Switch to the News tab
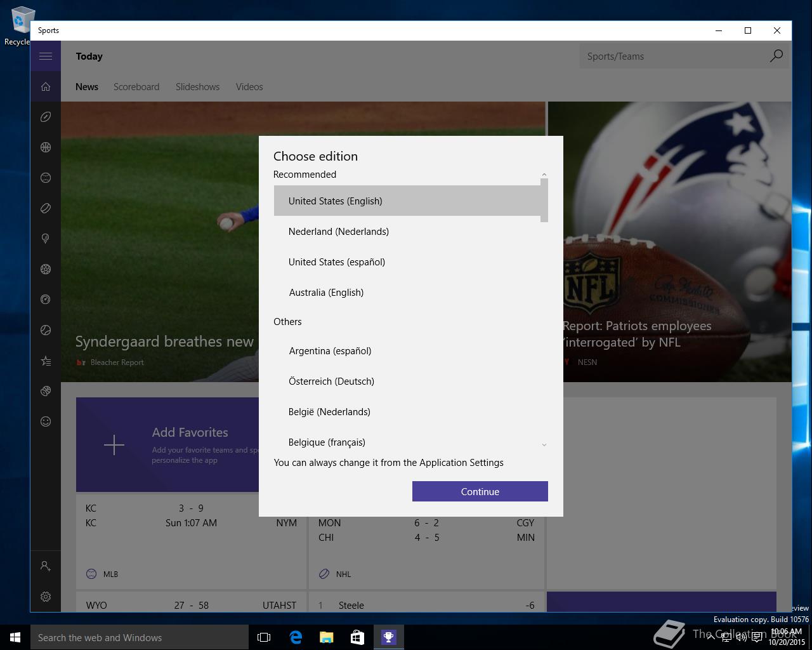Viewport: 812px width, 650px height. pos(87,87)
